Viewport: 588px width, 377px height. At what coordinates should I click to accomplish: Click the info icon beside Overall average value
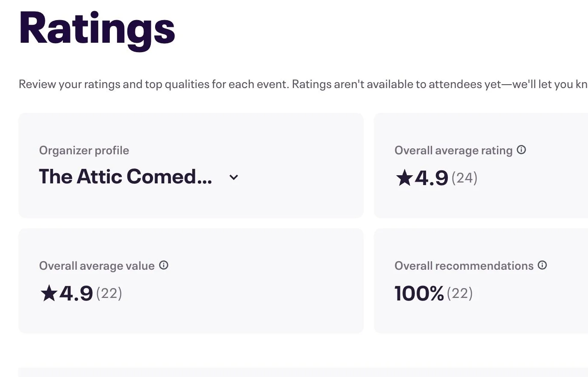click(x=164, y=265)
